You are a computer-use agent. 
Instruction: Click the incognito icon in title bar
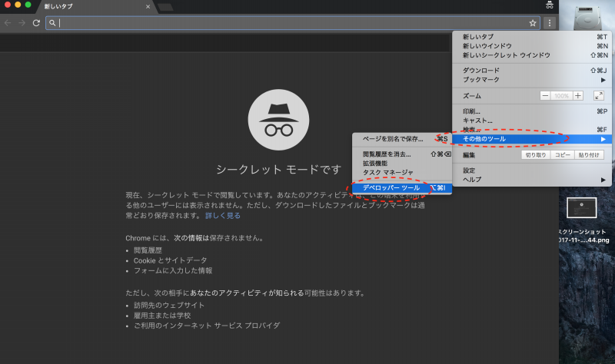(x=549, y=5)
